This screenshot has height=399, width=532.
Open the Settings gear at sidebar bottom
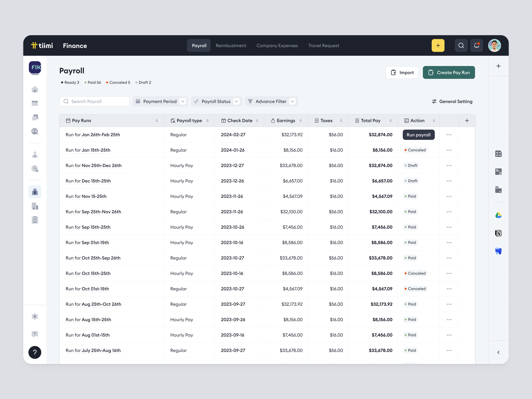35,316
